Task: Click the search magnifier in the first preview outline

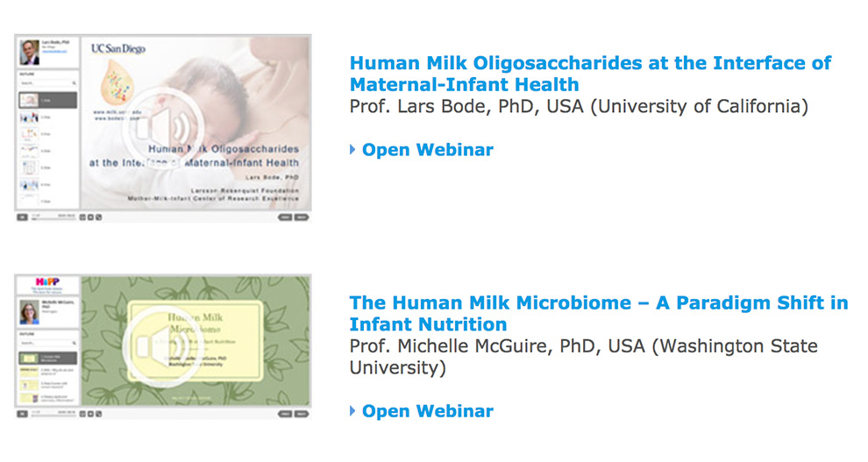Action: point(75,83)
